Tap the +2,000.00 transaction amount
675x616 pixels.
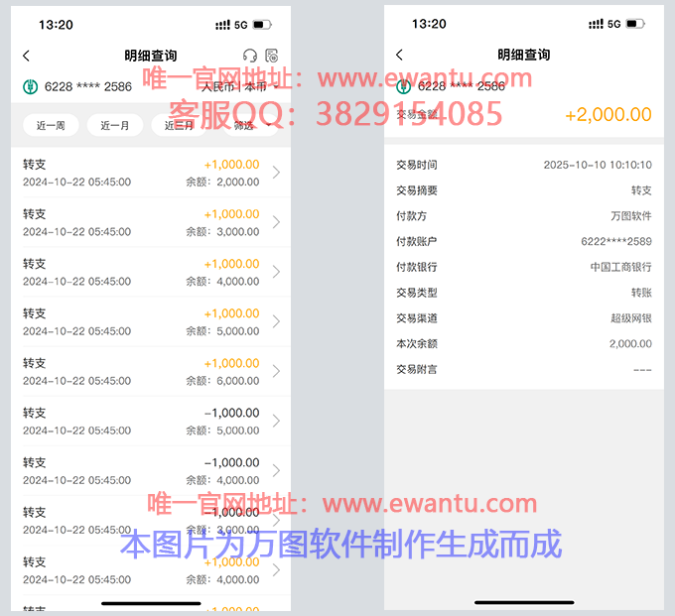[608, 115]
